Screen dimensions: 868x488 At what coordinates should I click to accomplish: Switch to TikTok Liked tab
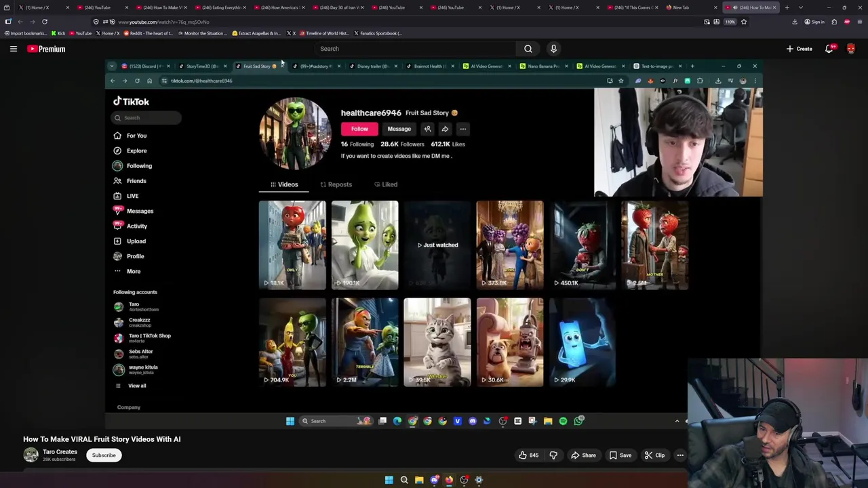(x=386, y=184)
